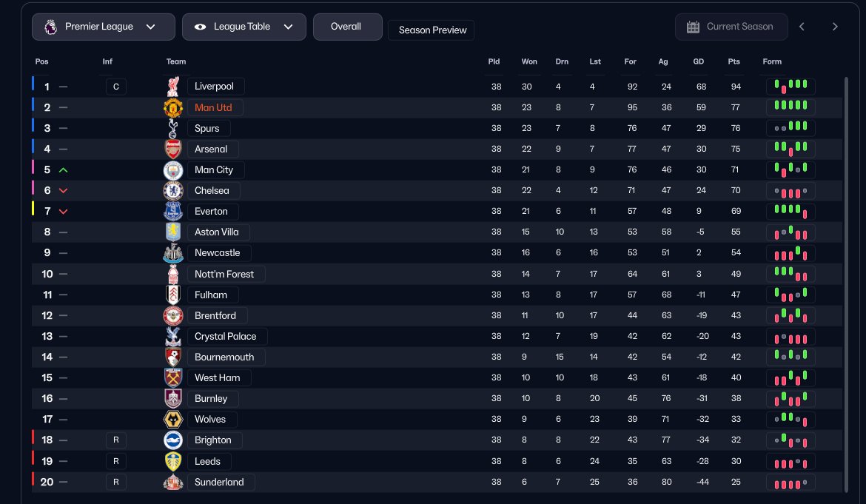The height and width of the screenshot is (504, 866).
Task: Click the Brighton club crest
Action: click(x=173, y=440)
